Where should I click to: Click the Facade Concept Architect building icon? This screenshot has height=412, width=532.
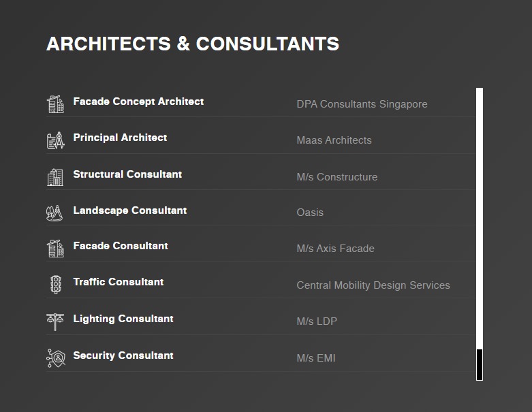(55, 104)
